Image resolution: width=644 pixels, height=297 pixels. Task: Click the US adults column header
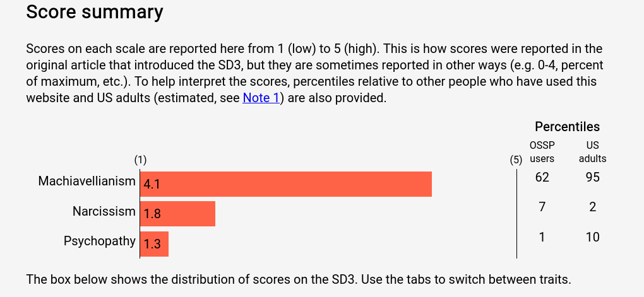pos(593,152)
